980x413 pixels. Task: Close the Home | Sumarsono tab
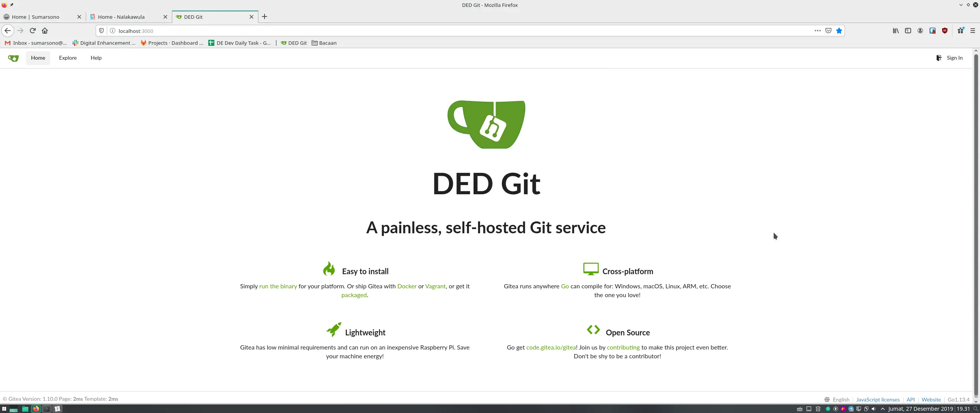(x=79, y=17)
